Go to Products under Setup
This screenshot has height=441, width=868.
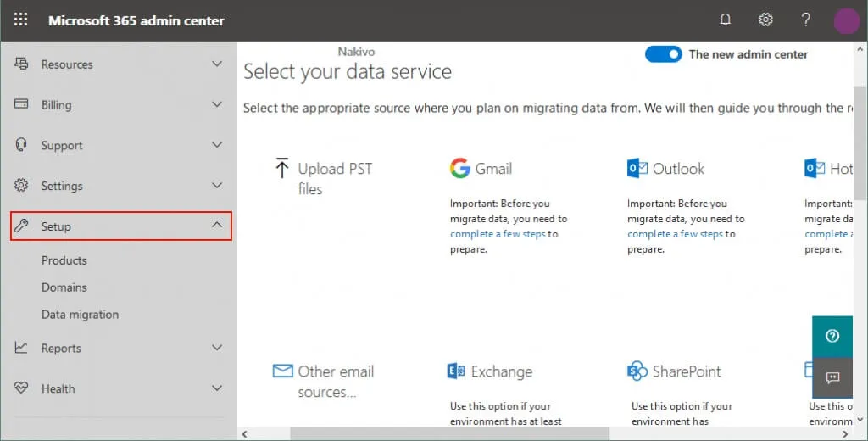[64, 260]
